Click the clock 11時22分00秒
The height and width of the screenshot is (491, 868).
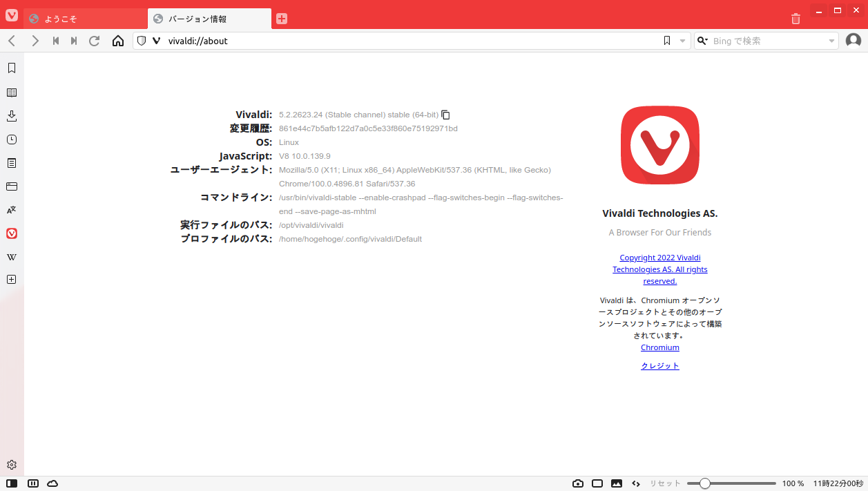coord(838,483)
